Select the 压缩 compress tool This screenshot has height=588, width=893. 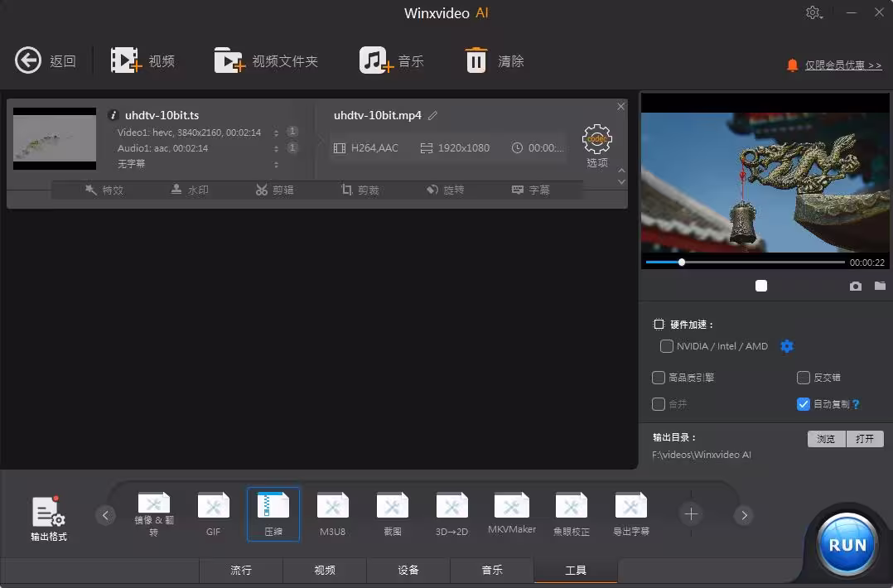tap(273, 514)
